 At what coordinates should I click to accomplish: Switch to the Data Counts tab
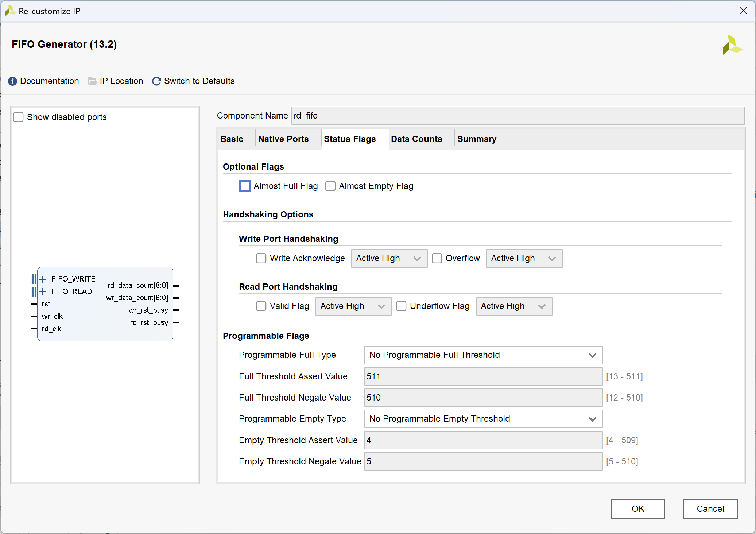pos(416,139)
